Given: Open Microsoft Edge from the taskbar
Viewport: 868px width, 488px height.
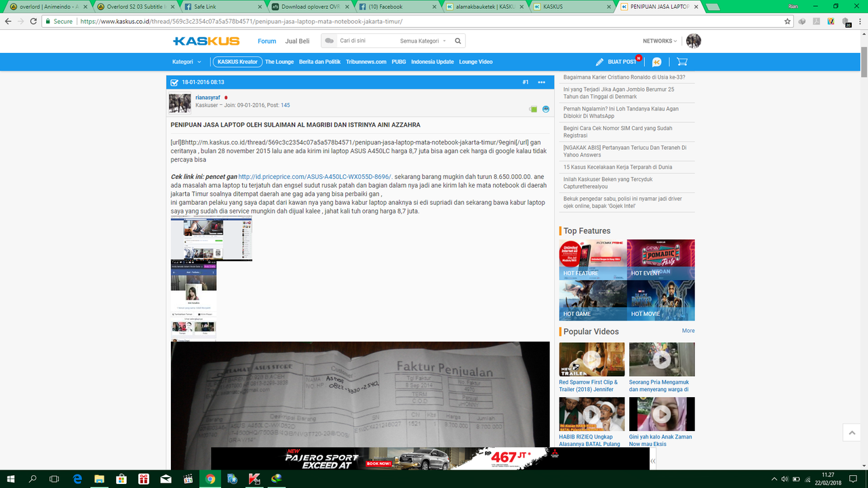Looking at the screenshot, I should tap(77, 479).
